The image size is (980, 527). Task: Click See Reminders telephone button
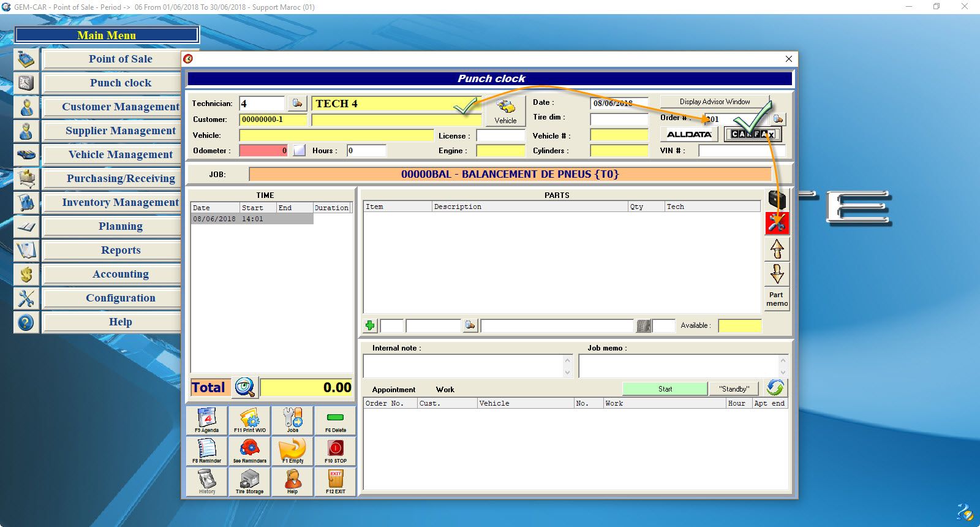coord(250,451)
